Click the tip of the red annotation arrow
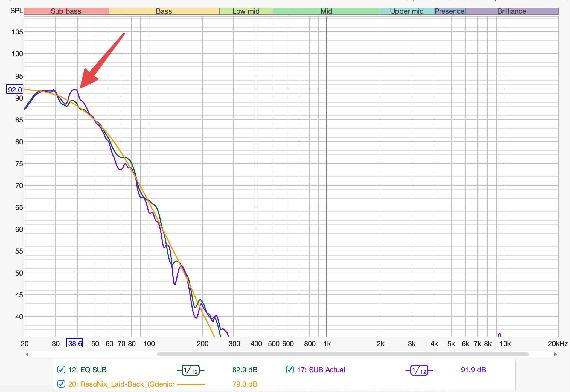 (x=81, y=87)
